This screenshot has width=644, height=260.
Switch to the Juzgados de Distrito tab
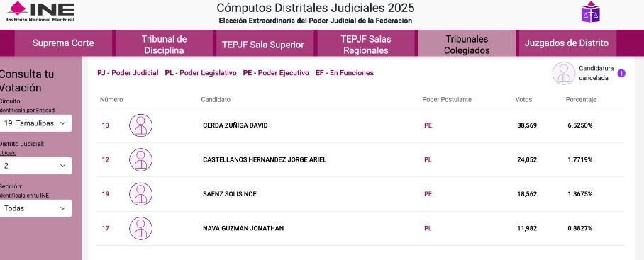pyautogui.click(x=567, y=43)
